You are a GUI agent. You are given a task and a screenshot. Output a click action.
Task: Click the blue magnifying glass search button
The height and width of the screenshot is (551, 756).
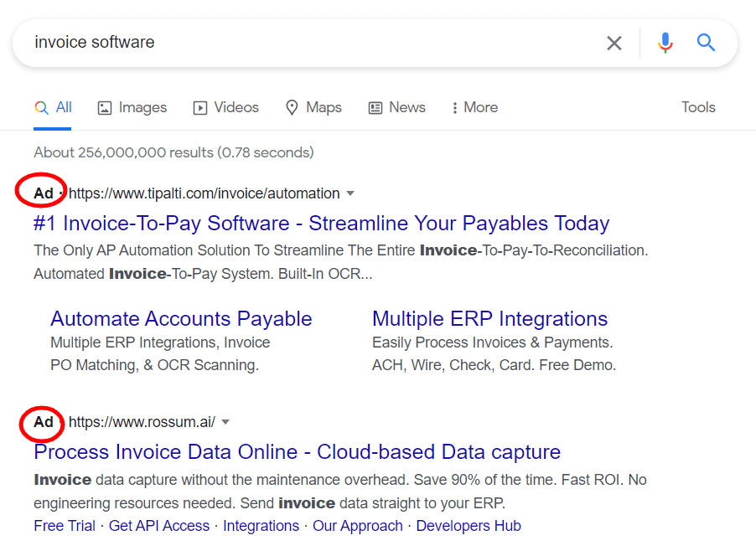[x=706, y=43]
